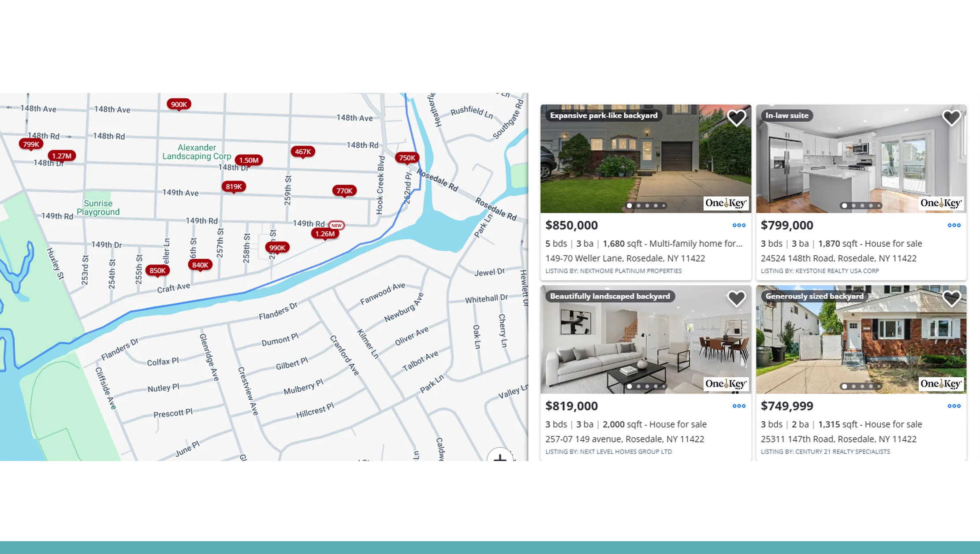Open the three-dot menu on the $850,000 listing
This screenshot has width=980, height=554.
click(x=739, y=225)
